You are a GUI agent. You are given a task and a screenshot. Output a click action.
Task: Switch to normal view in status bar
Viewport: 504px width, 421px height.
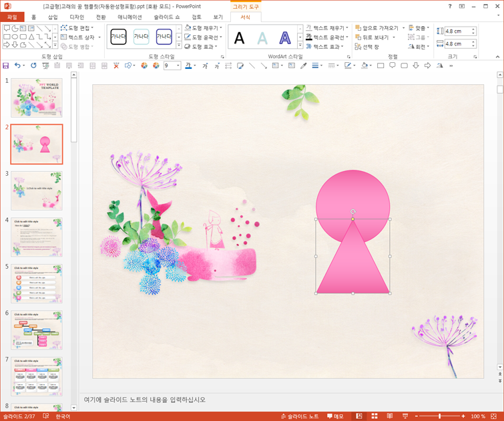pos(359,416)
